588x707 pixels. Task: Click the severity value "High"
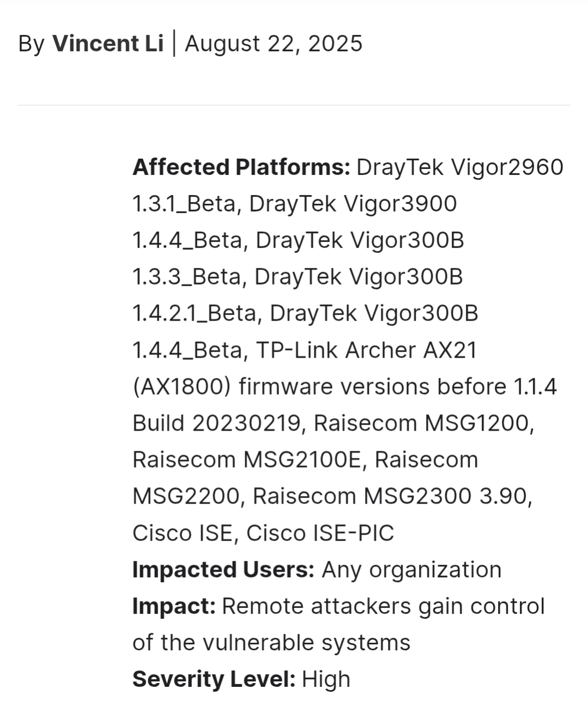[x=326, y=680]
